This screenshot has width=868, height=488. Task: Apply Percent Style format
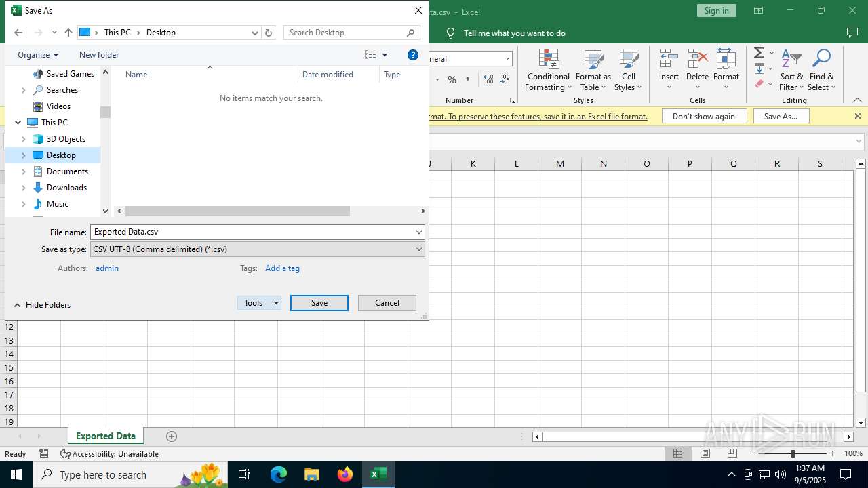[x=452, y=80]
